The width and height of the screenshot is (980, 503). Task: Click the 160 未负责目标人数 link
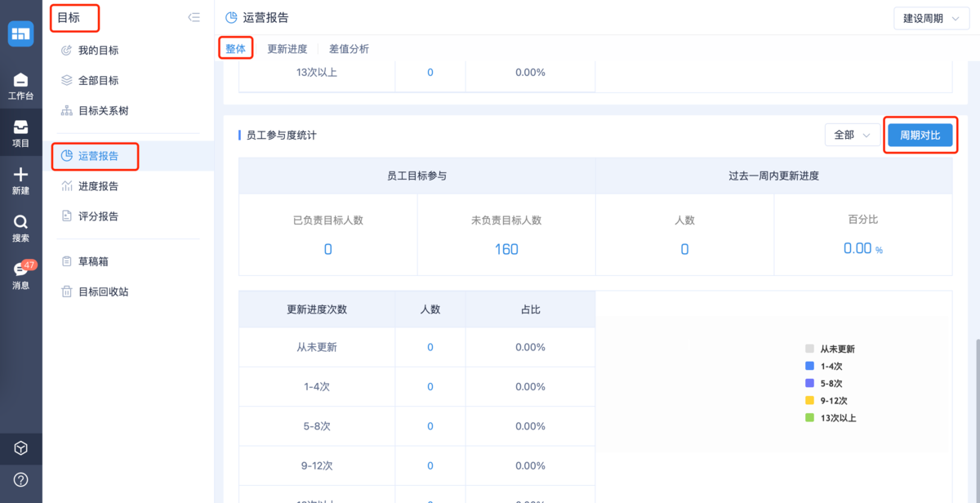[x=506, y=249]
